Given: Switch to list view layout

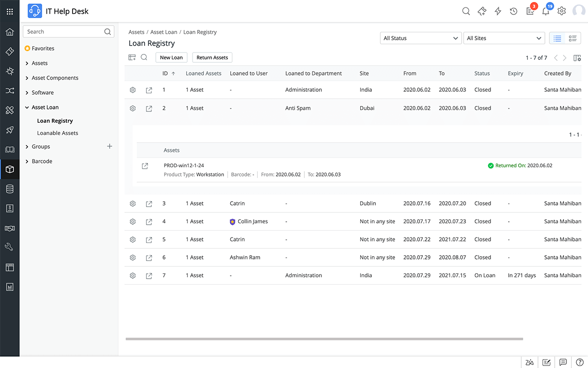Looking at the screenshot, I should pyautogui.click(x=557, y=38).
